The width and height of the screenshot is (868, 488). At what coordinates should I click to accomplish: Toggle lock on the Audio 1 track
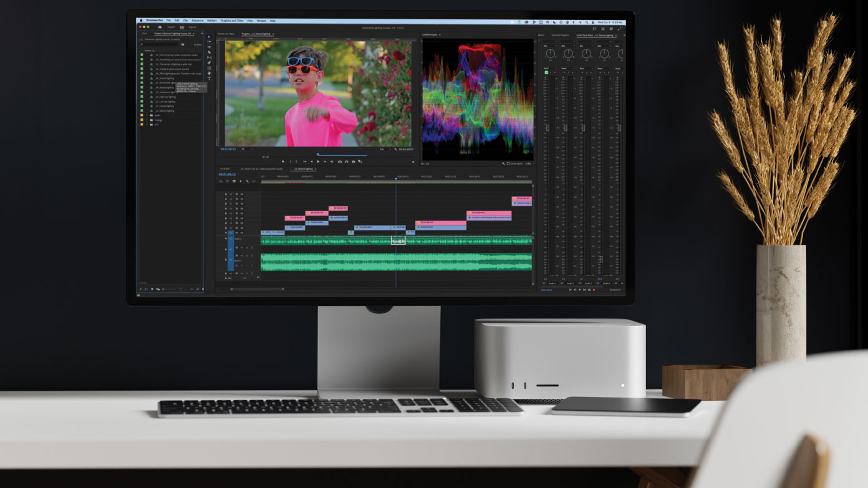click(x=226, y=239)
